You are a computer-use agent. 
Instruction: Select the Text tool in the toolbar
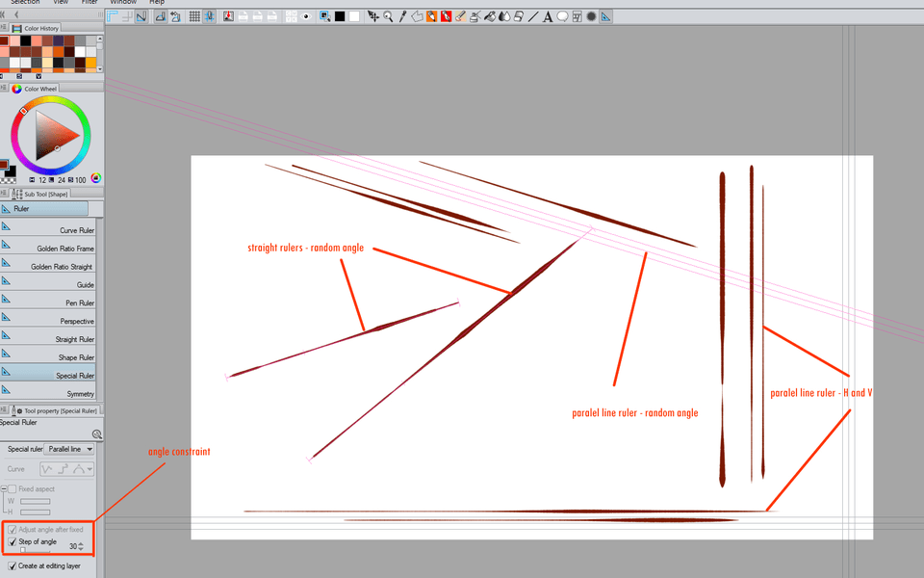[548, 16]
